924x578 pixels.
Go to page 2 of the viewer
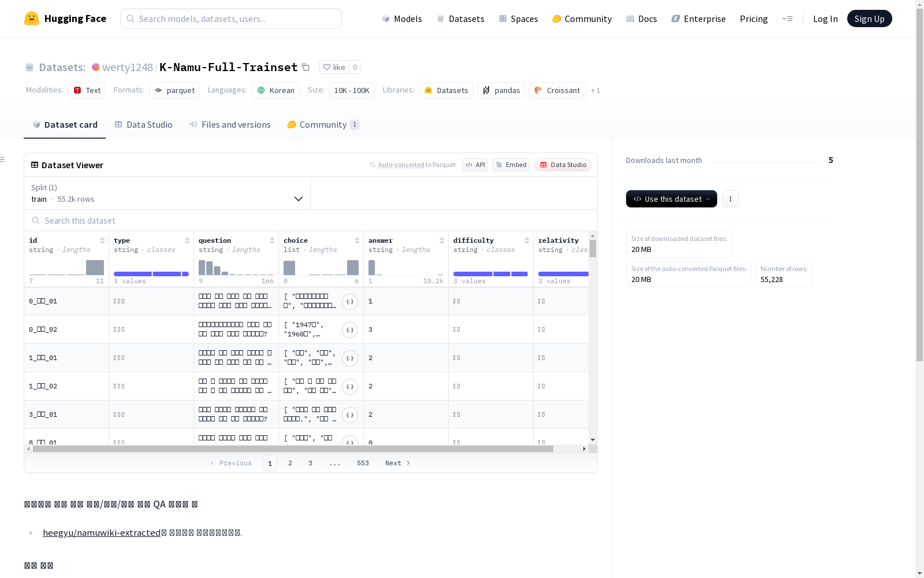coord(290,463)
